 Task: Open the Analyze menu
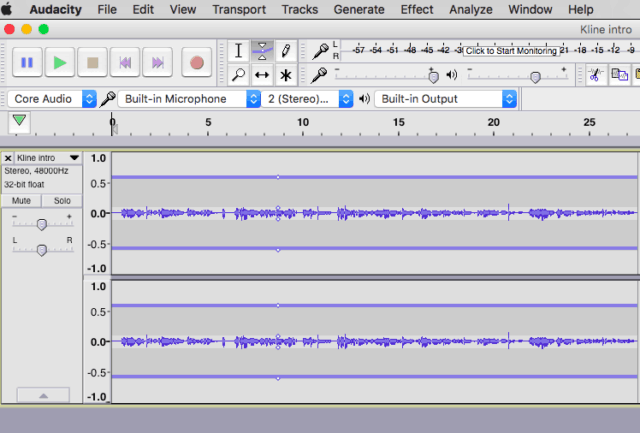471,9
